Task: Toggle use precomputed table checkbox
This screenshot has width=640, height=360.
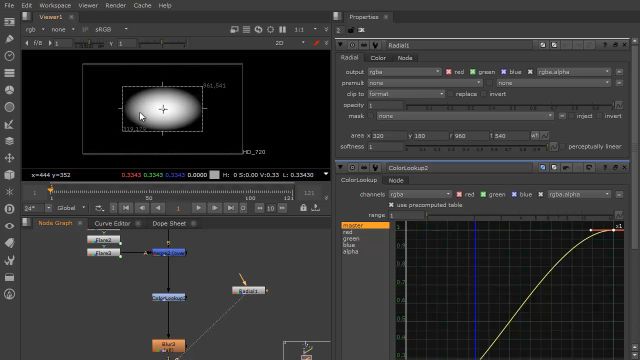Action: pos(391,205)
